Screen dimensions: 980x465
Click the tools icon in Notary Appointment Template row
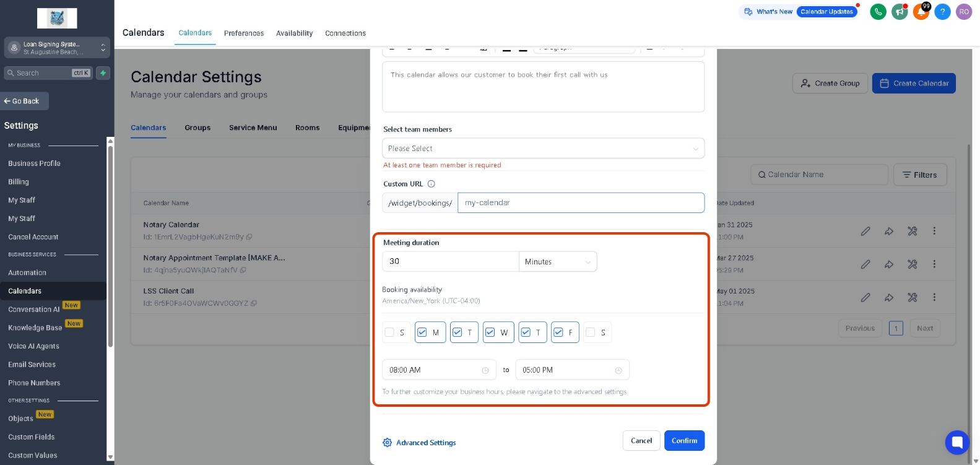click(912, 264)
